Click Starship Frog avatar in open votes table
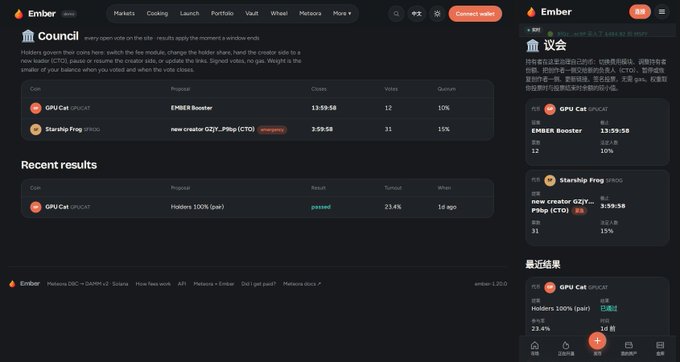The image size is (680, 362). point(36,129)
